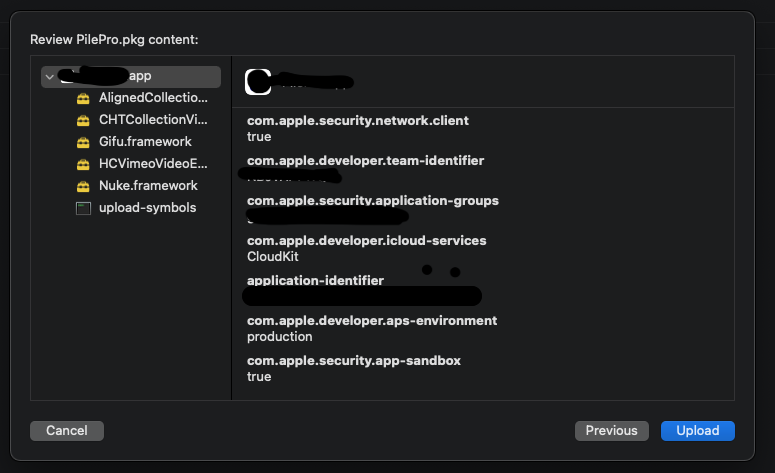Start the upload with Upload button

(x=697, y=430)
